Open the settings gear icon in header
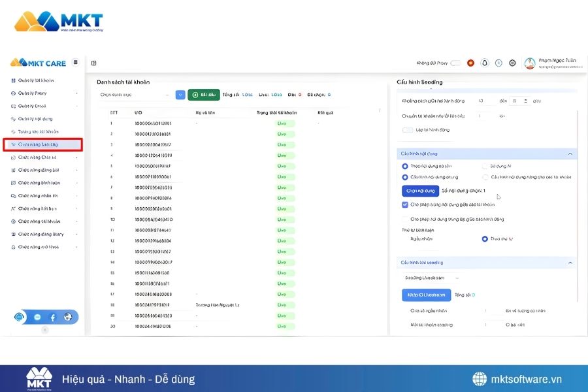The image size is (588, 392). 512,63
